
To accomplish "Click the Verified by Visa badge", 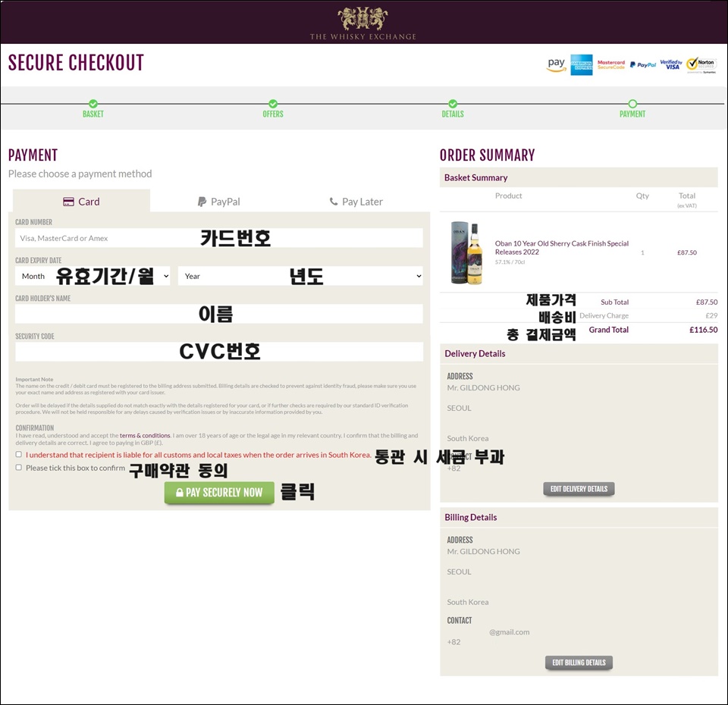I will (x=671, y=64).
